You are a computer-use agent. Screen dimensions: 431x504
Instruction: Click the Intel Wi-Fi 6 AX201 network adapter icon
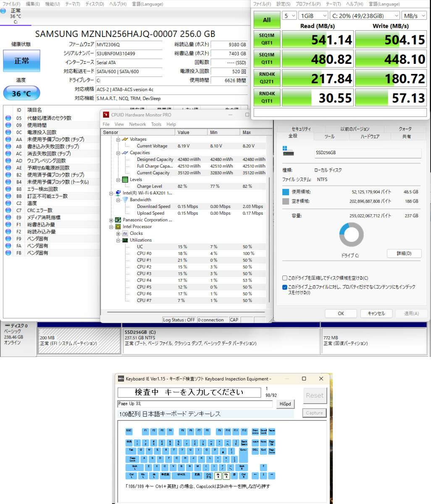[x=118, y=193]
